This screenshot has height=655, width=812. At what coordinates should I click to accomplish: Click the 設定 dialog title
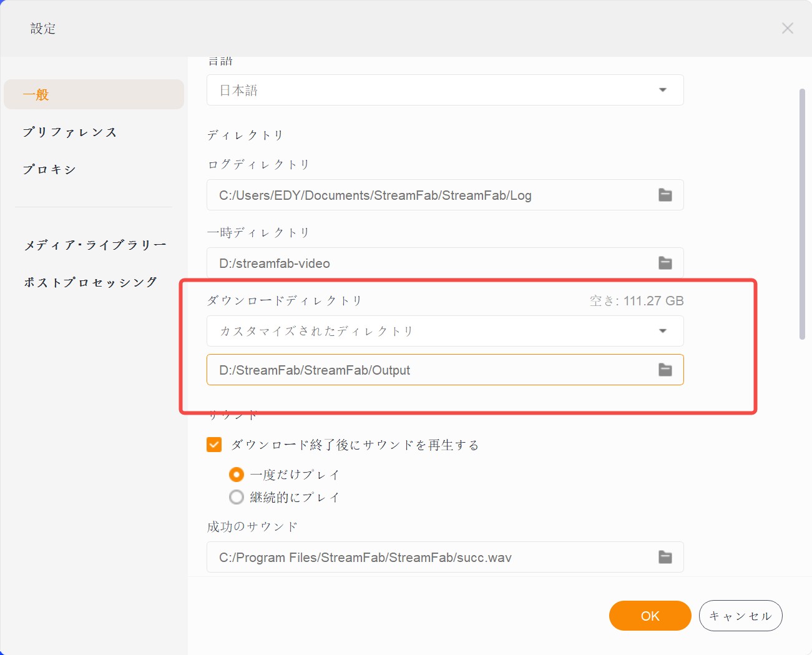(x=43, y=28)
